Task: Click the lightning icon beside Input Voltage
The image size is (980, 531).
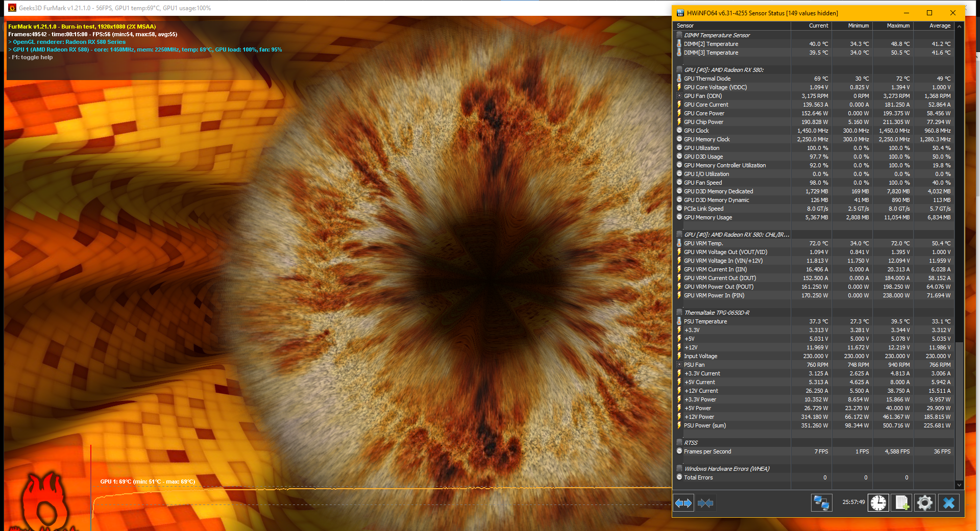Action: point(679,356)
